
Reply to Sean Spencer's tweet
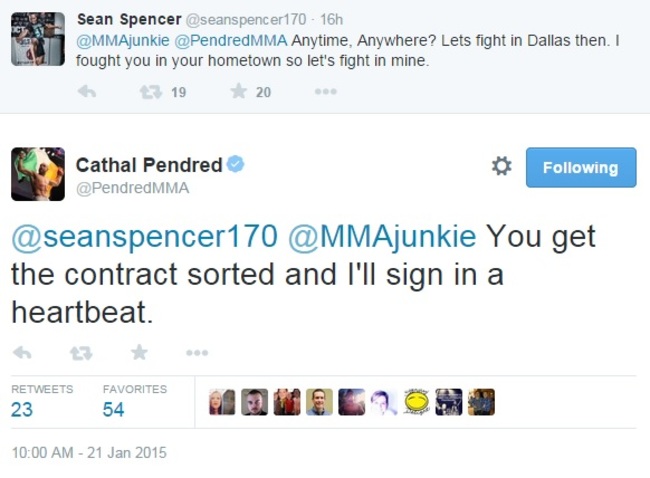[87, 92]
